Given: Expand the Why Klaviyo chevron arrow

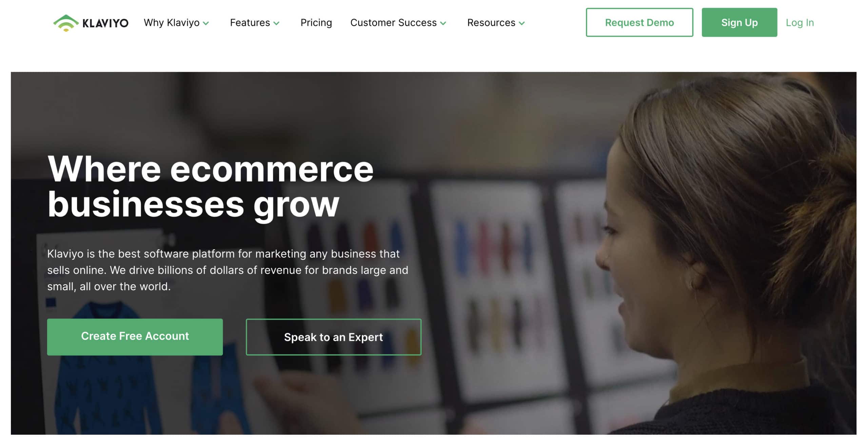Looking at the screenshot, I should click(x=206, y=23).
